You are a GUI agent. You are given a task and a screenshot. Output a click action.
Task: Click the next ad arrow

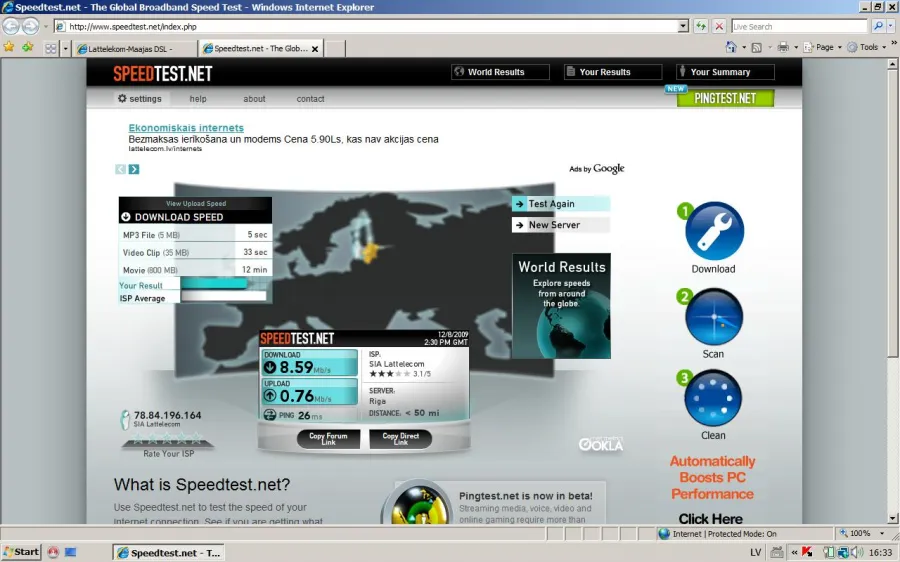point(134,169)
